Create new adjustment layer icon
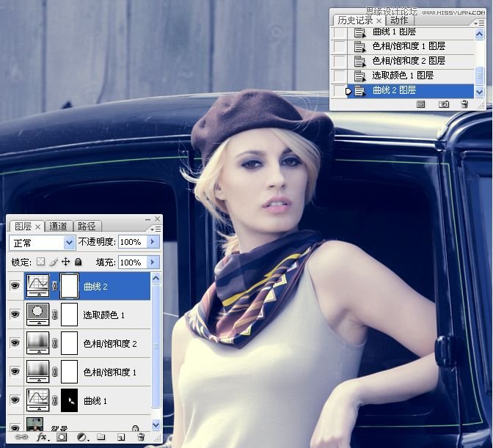This screenshot has width=493, height=448. pos(81,438)
